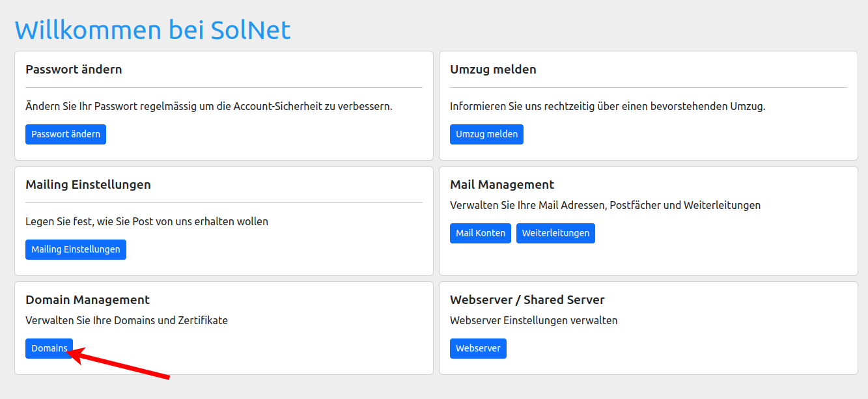Select the Umzug melden card heading

pos(493,69)
